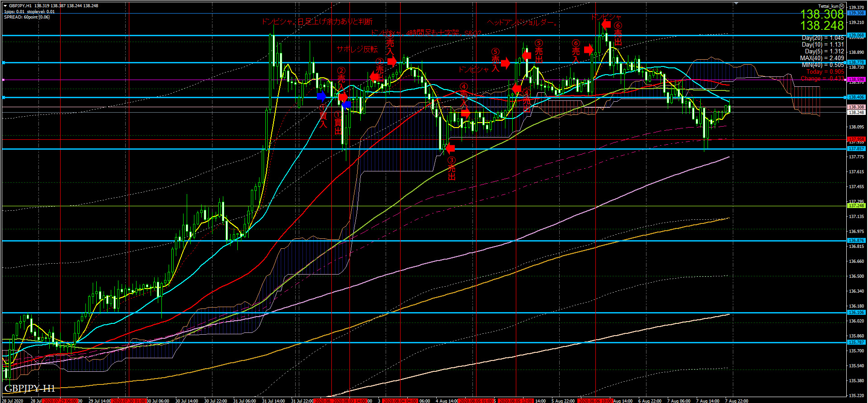
Task: Click the red Today = 0.905 readout
Action: [x=826, y=72]
